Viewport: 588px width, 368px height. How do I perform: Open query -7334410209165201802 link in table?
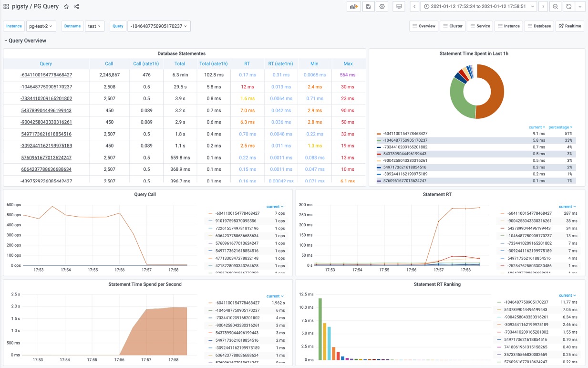tap(46, 99)
